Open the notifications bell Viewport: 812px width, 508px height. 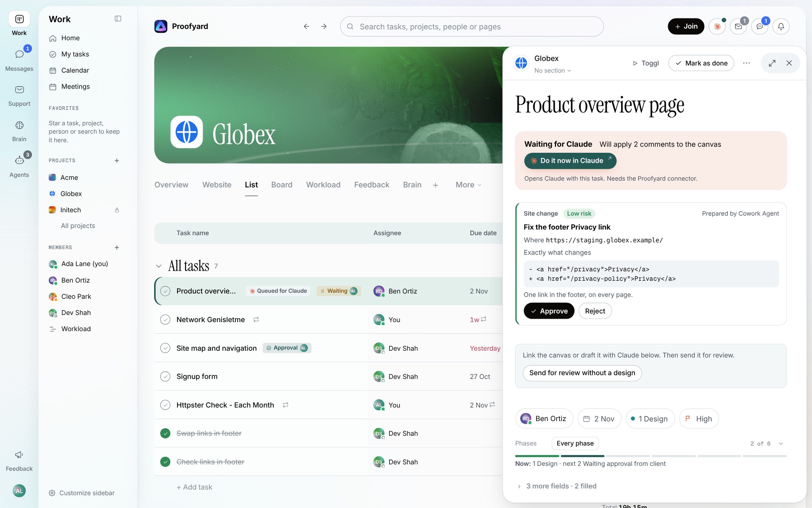tap(781, 26)
